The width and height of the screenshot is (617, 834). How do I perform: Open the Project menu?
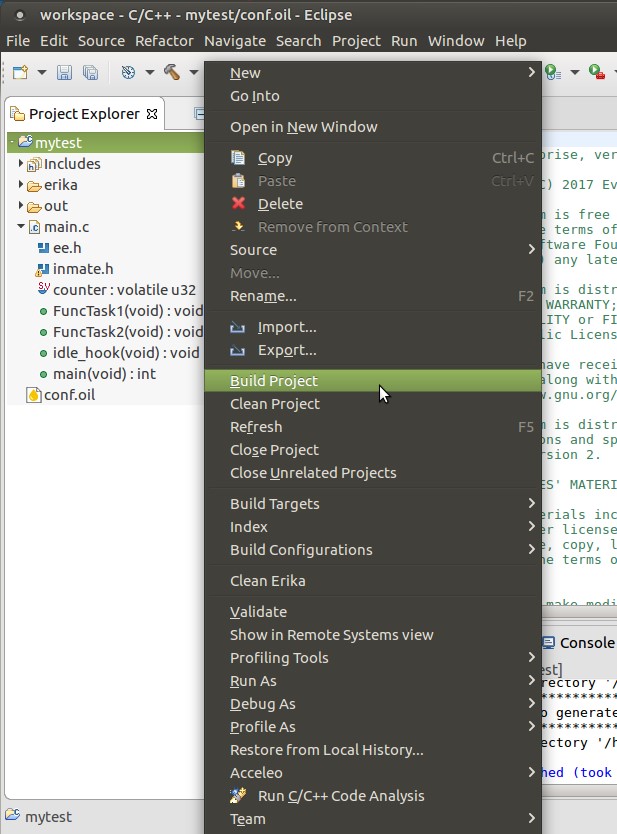click(356, 41)
